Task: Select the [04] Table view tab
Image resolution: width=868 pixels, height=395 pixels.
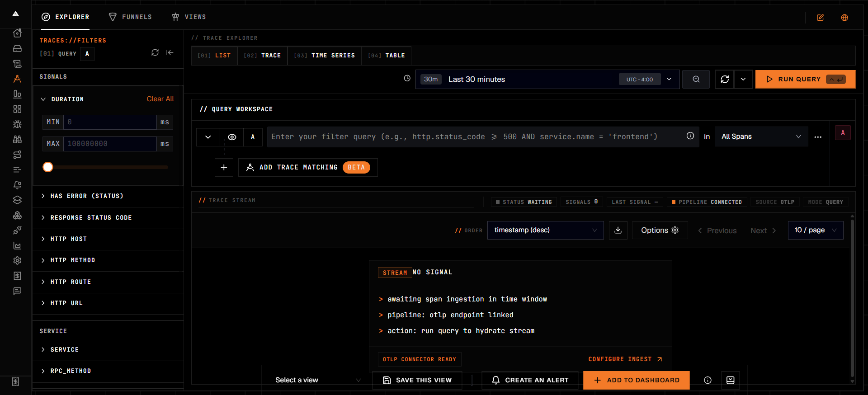Action: 387,56
